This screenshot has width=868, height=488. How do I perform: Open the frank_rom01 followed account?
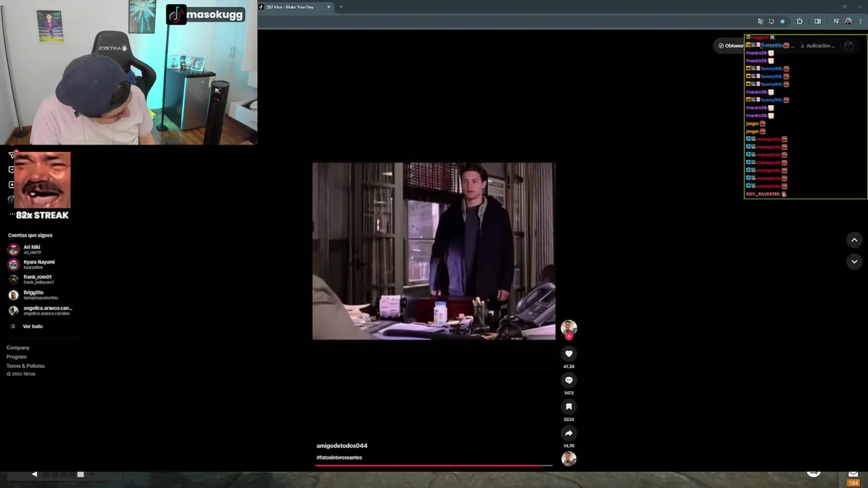[x=40, y=279]
